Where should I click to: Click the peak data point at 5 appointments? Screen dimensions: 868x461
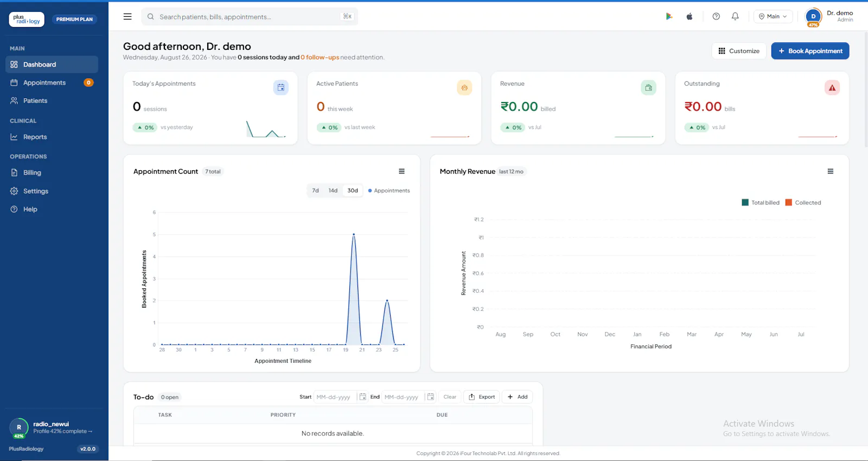click(354, 234)
